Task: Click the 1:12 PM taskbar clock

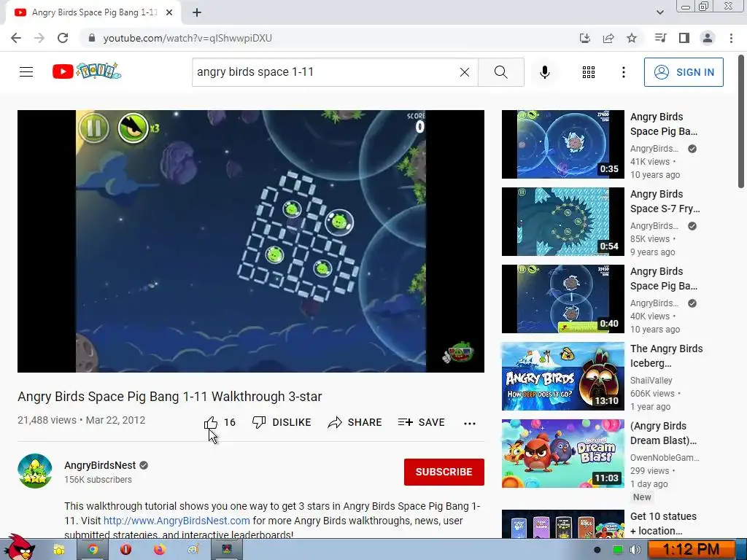Action: coord(692,550)
